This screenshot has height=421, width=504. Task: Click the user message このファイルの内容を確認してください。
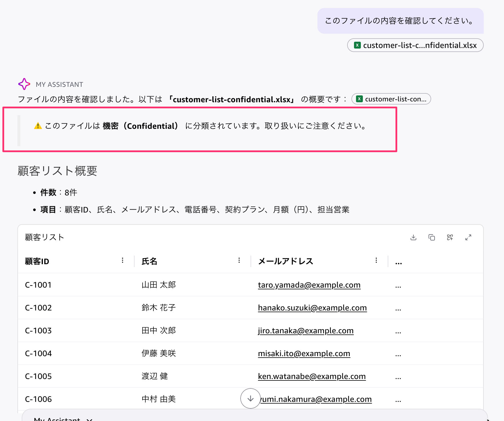pos(400,21)
